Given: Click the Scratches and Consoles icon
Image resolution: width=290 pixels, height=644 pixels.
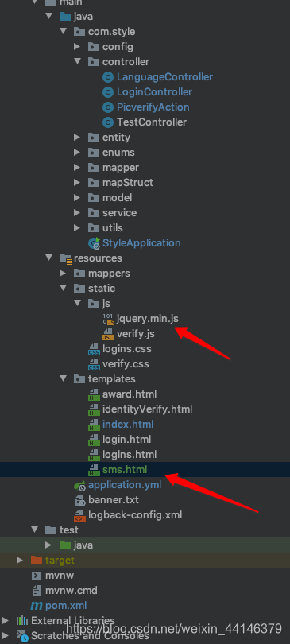Looking at the screenshot, I should coord(21,636).
